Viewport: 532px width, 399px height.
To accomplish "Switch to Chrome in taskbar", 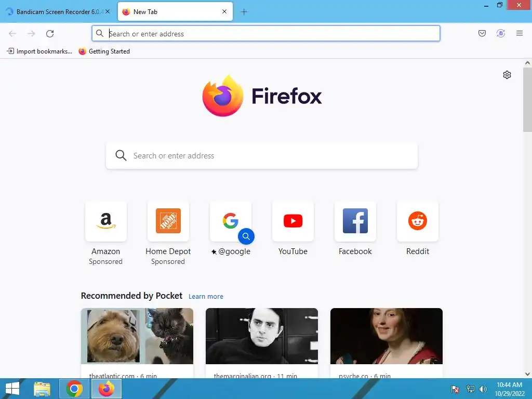I will point(74,389).
